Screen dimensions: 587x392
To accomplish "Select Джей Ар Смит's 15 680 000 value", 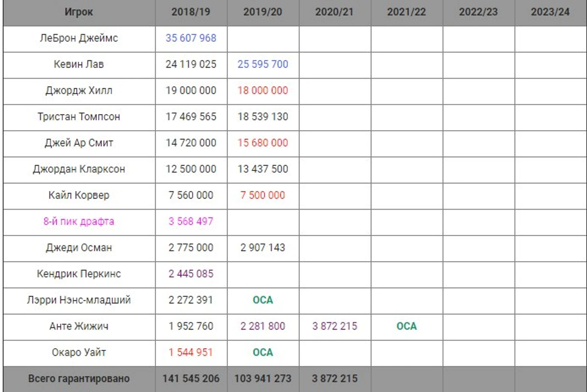I will (263, 143).
